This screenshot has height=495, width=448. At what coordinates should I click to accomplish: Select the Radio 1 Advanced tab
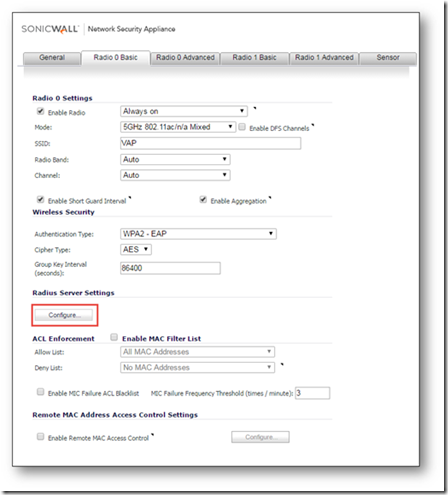324,58
